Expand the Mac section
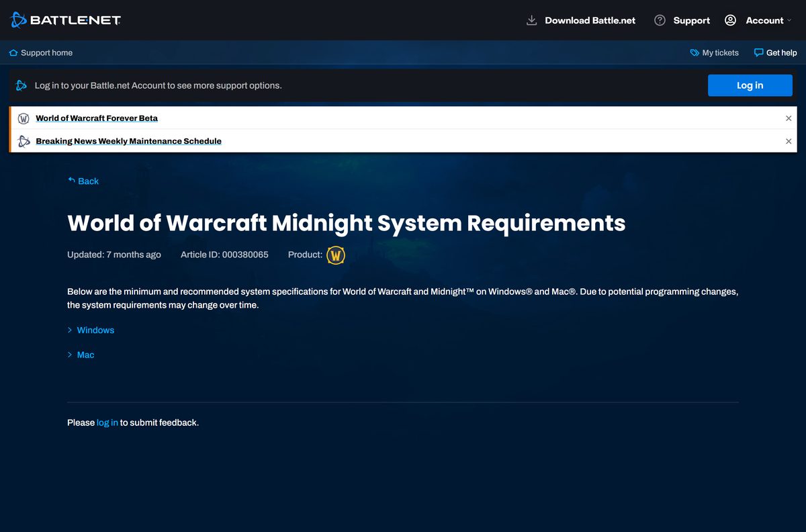The width and height of the screenshot is (806, 532). (85, 355)
